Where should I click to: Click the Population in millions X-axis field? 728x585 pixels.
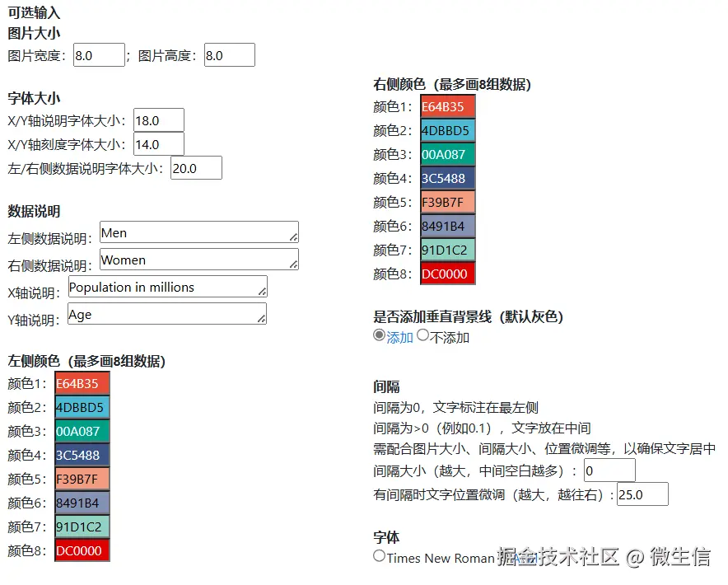pyautogui.click(x=167, y=287)
